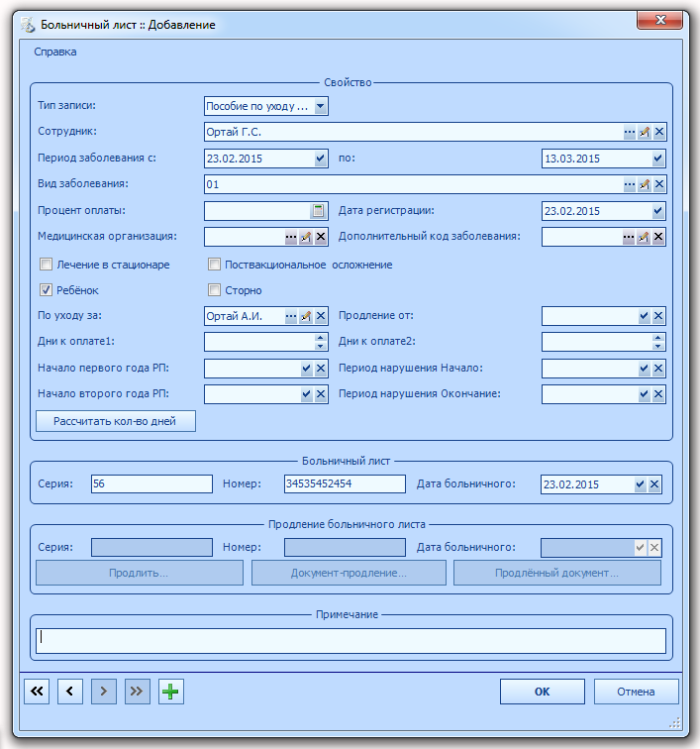
Task: Open the по 13.03.2015 date picker
Action: pyautogui.click(x=658, y=159)
